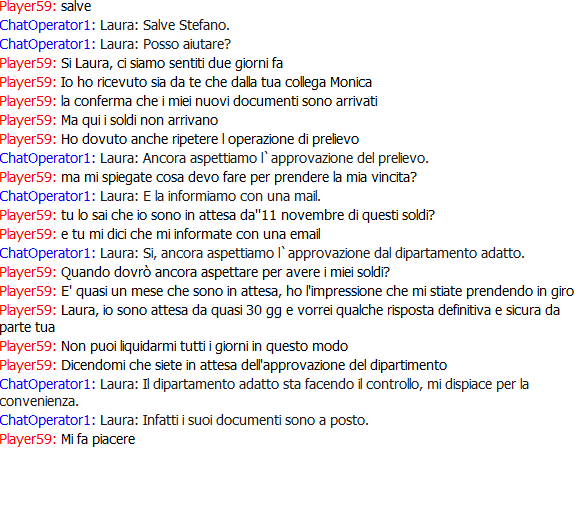This screenshot has height=506, width=582.
Task: Click the "informiamo con una mail" reply
Action: click(x=160, y=196)
